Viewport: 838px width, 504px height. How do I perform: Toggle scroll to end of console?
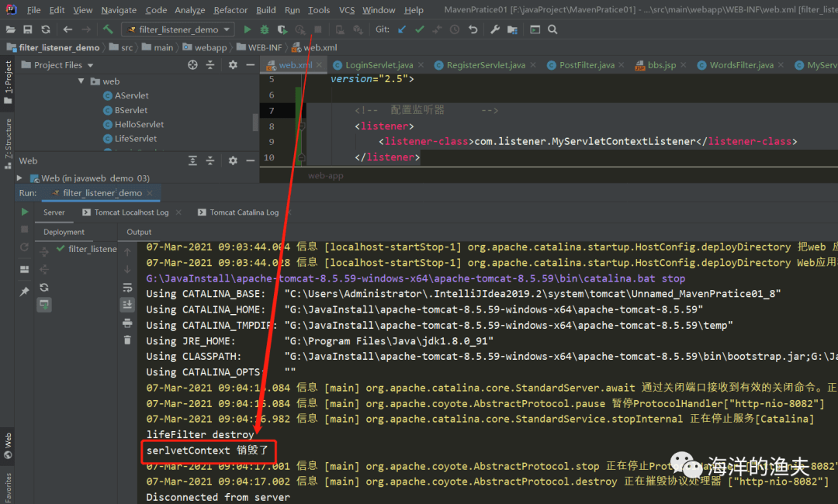click(127, 305)
